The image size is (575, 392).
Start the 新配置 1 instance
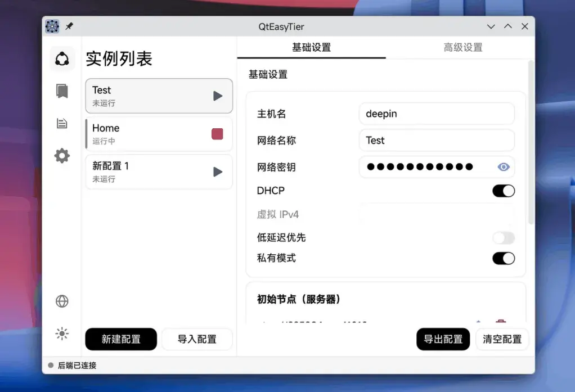tap(218, 172)
